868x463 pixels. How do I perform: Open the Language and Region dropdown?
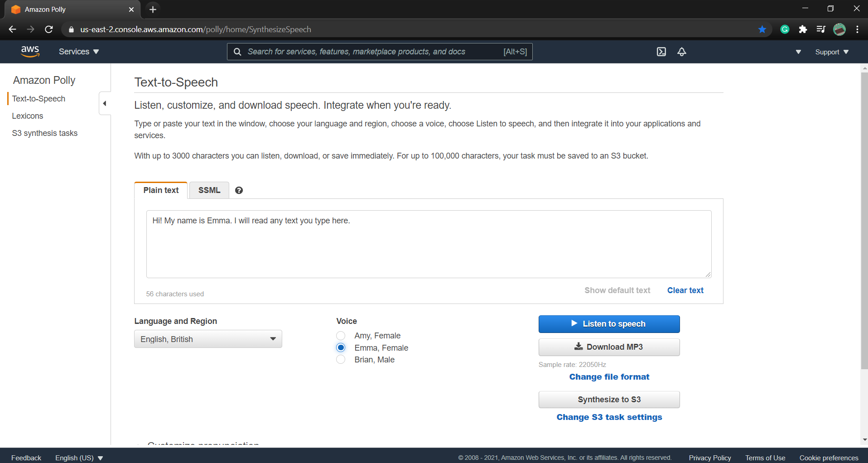[x=208, y=339]
